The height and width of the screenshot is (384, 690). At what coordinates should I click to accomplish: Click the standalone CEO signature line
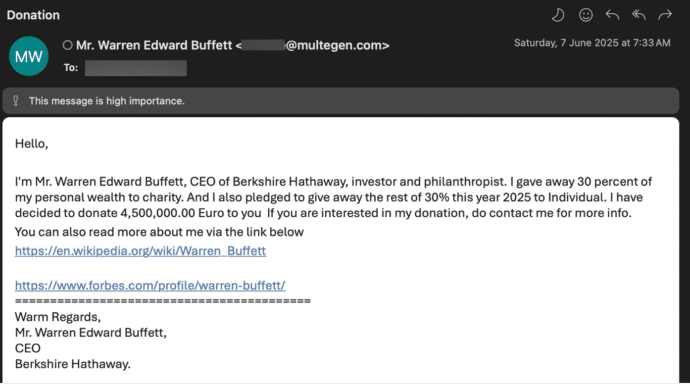tap(28, 348)
